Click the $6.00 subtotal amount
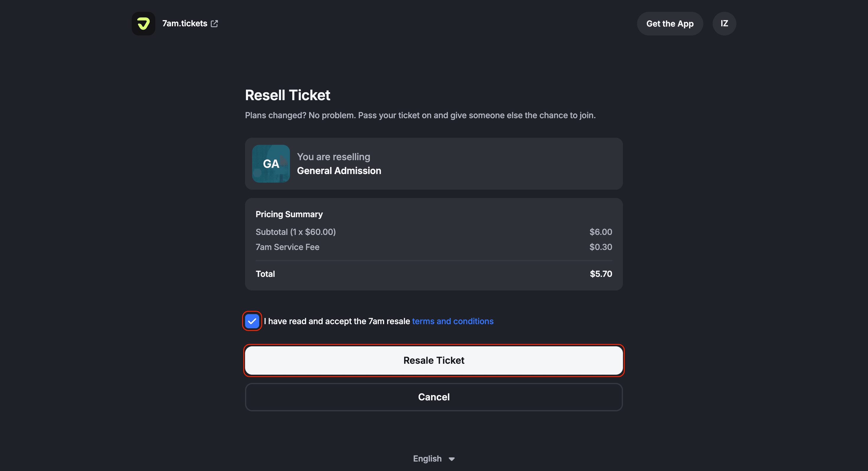Image resolution: width=868 pixels, height=471 pixels. (601, 232)
